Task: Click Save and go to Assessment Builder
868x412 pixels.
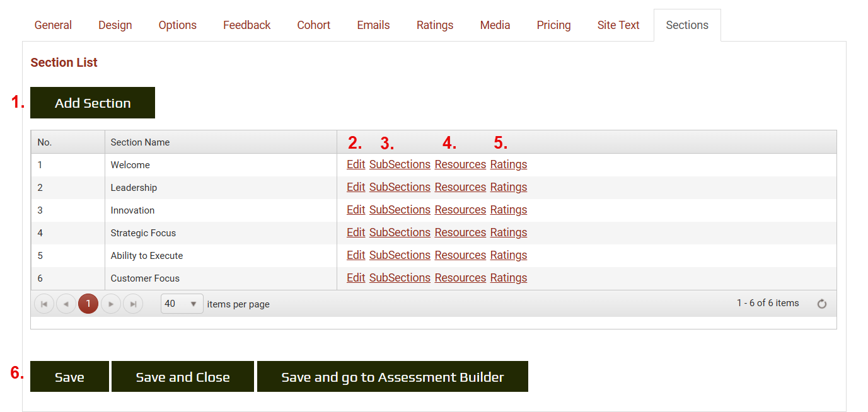Action: click(x=392, y=376)
